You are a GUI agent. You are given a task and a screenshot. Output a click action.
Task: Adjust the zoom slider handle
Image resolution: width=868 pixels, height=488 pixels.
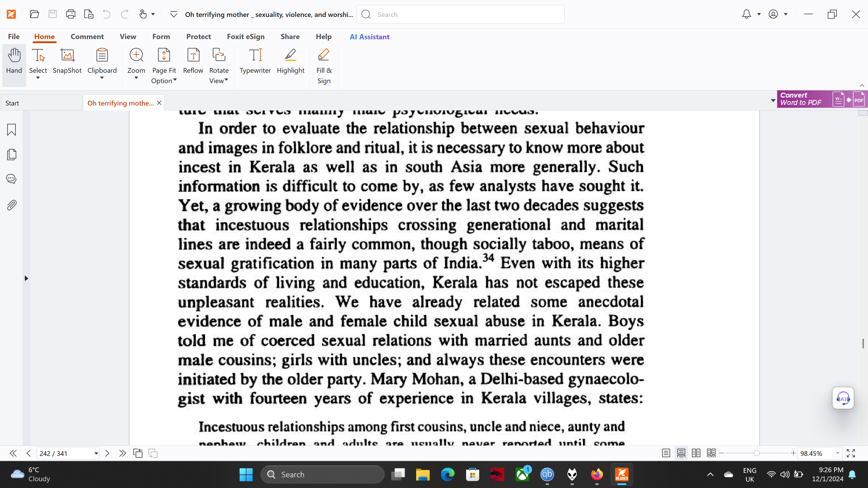coord(757,453)
